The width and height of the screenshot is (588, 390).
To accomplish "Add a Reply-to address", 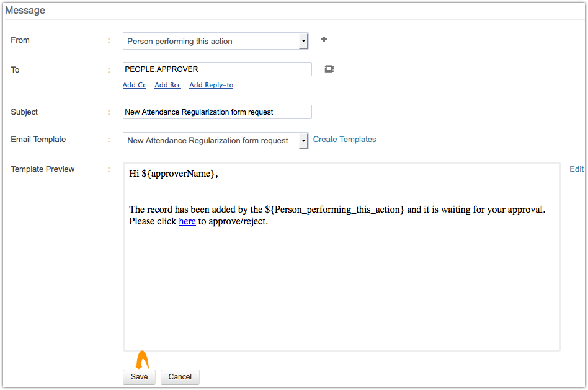I will click(211, 85).
